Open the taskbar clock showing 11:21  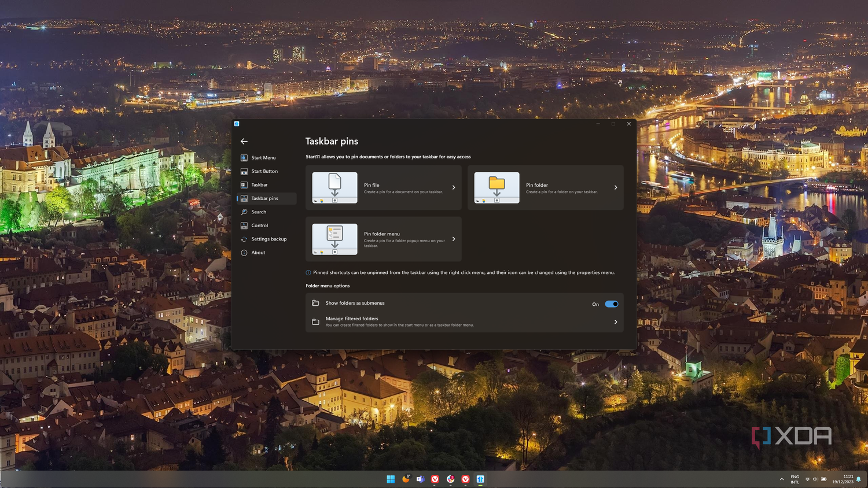coord(843,479)
